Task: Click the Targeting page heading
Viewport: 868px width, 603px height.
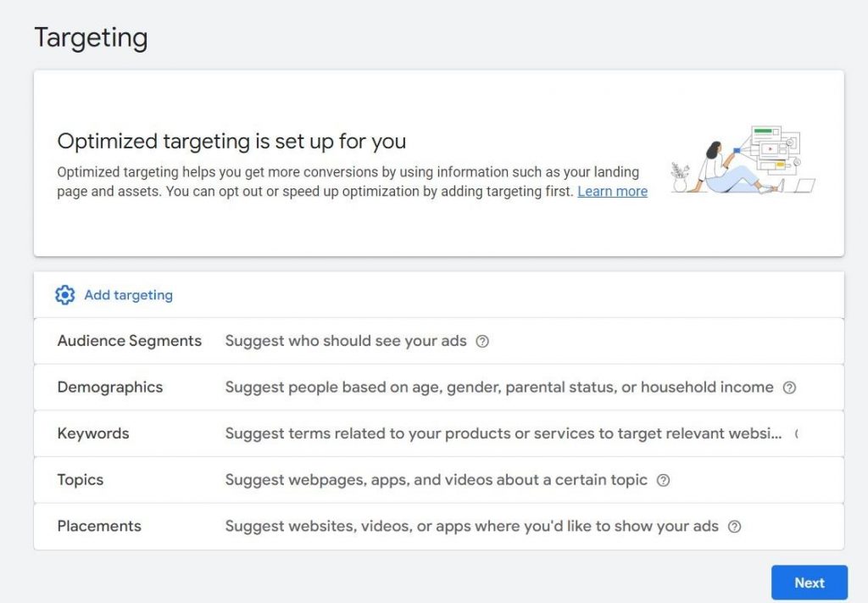Action: click(x=91, y=37)
